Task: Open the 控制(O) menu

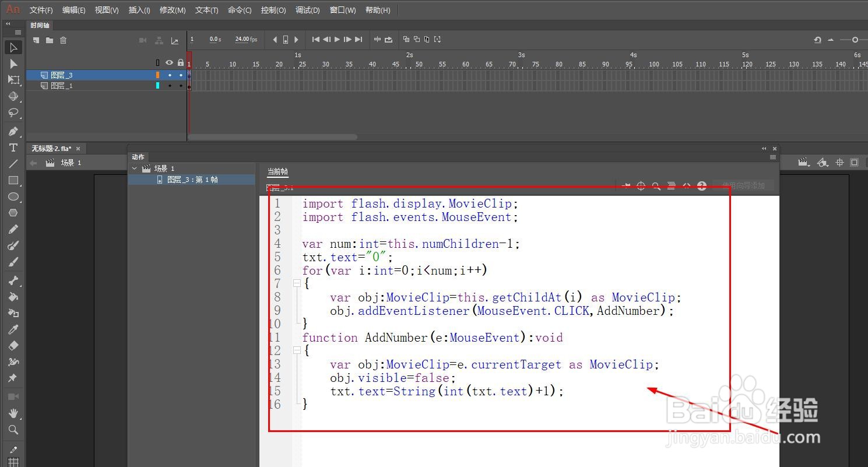Action: [x=273, y=10]
